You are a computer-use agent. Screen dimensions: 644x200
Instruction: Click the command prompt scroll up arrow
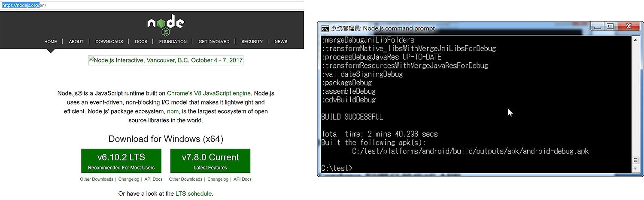coord(636,40)
